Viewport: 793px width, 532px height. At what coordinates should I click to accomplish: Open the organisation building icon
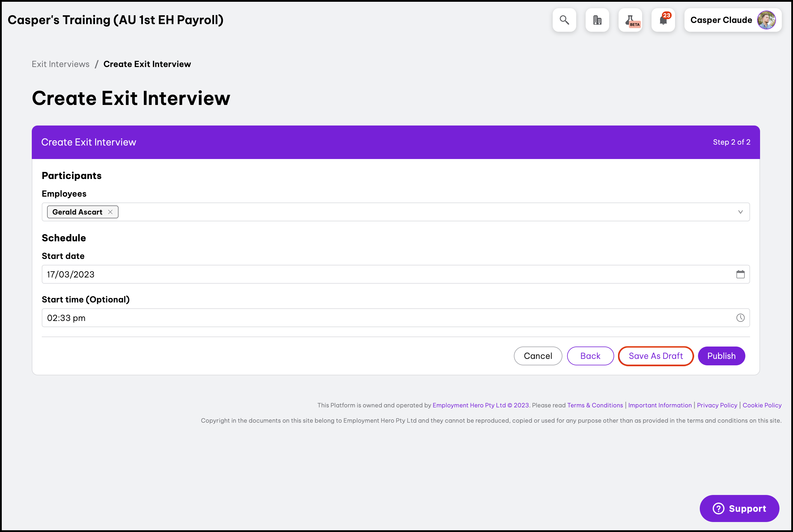point(597,20)
